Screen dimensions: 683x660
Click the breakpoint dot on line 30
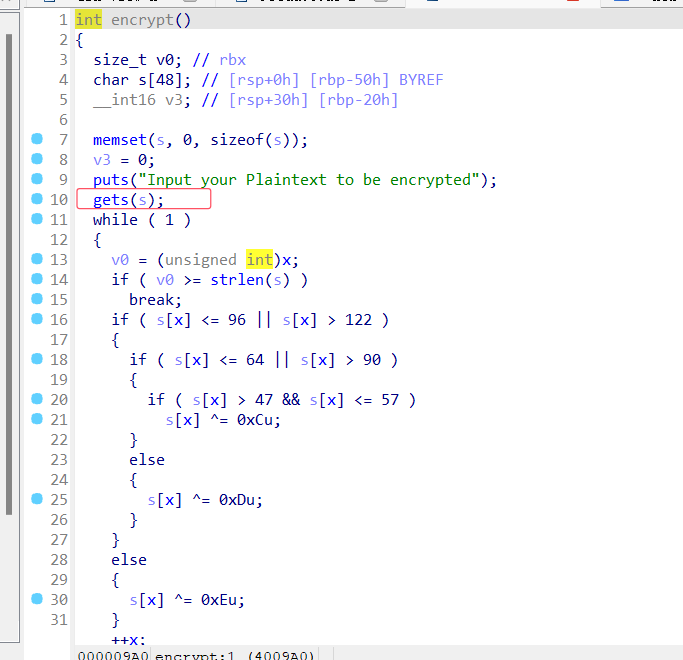point(37,599)
